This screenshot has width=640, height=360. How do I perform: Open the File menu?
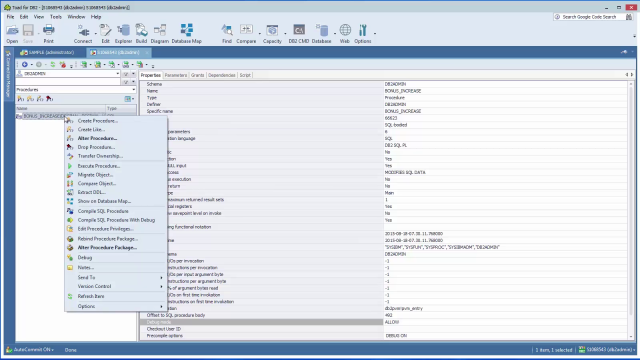point(10,17)
